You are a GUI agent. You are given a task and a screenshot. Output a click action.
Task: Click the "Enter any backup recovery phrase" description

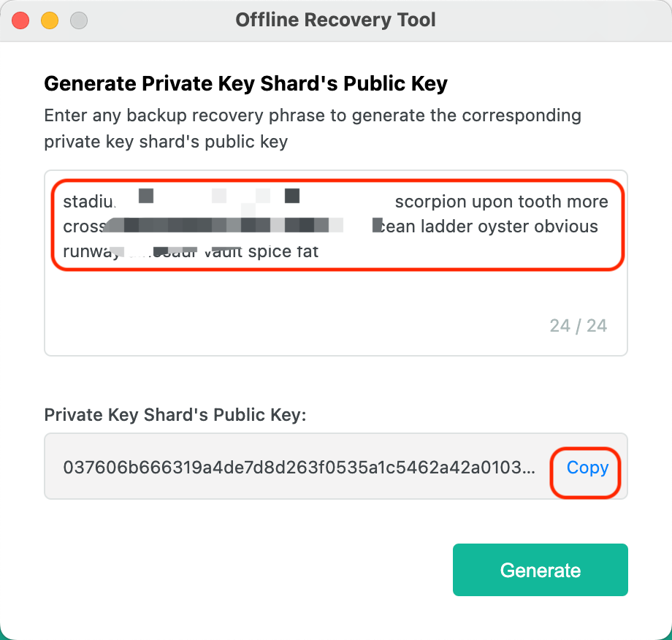(x=313, y=115)
